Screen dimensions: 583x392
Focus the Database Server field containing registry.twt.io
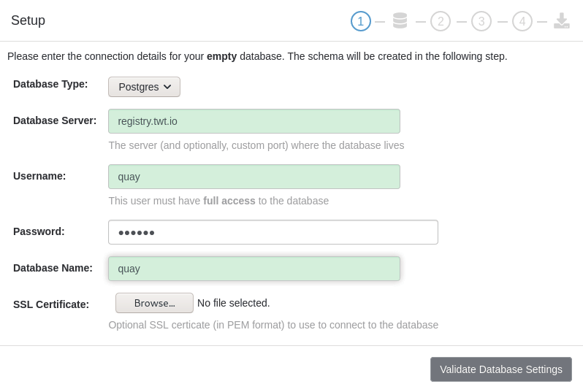click(254, 121)
